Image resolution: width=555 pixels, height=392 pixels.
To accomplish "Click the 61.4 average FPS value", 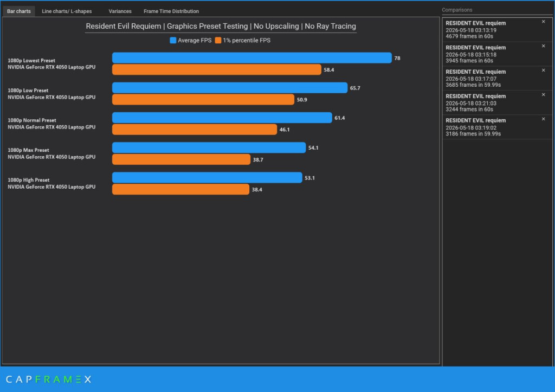I will (x=339, y=118).
